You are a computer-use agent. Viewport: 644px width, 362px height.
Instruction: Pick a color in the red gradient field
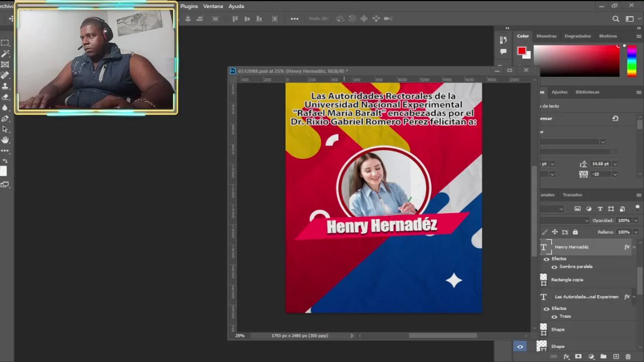[x=577, y=61]
